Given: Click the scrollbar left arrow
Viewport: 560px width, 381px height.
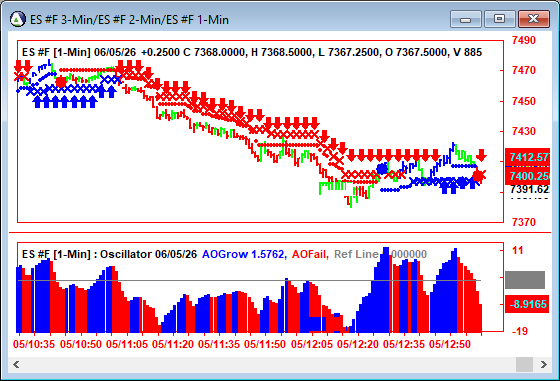Looking at the screenshot, I should tap(16, 364).
